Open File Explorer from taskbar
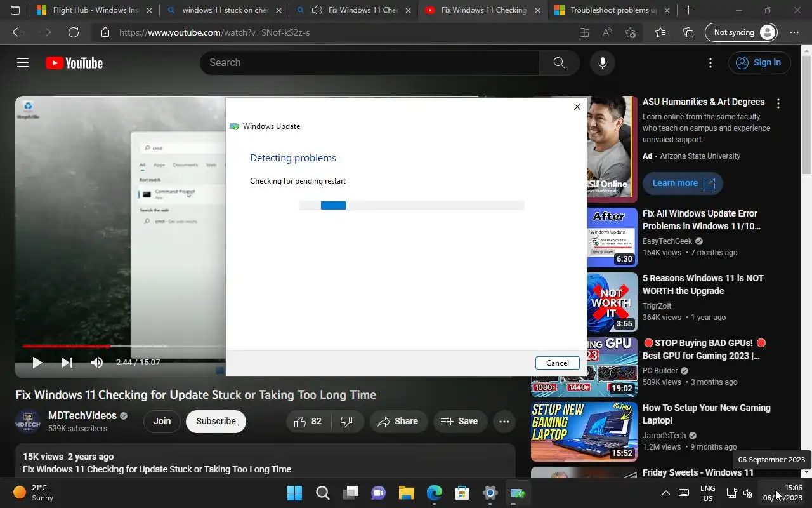The image size is (812, 508). pyautogui.click(x=406, y=493)
